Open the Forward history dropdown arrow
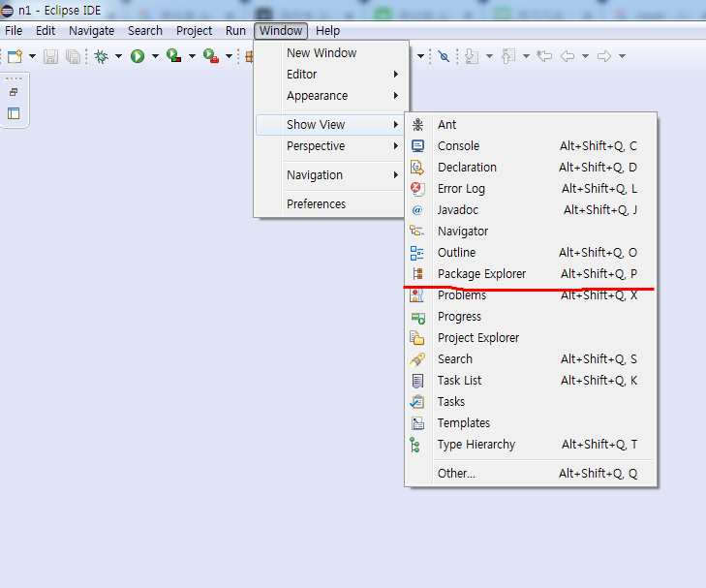This screenshot has height=588, width=706. (x=623, y=56)
